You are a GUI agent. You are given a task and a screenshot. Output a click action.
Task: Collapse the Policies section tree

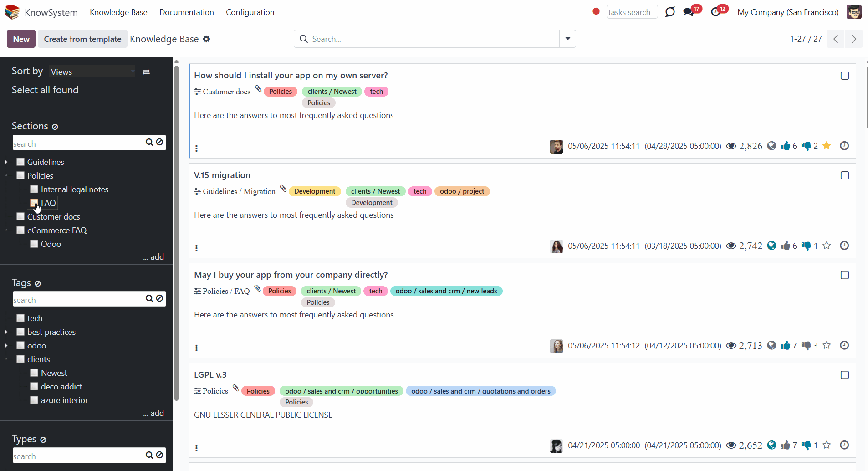click(6, 175)
